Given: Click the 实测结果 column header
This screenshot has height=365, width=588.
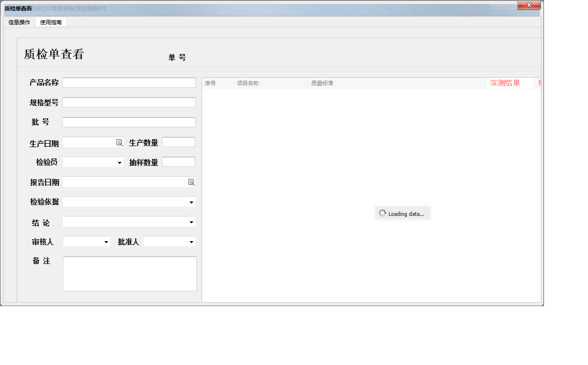Looking at the screenshot, I should (510, 83).
